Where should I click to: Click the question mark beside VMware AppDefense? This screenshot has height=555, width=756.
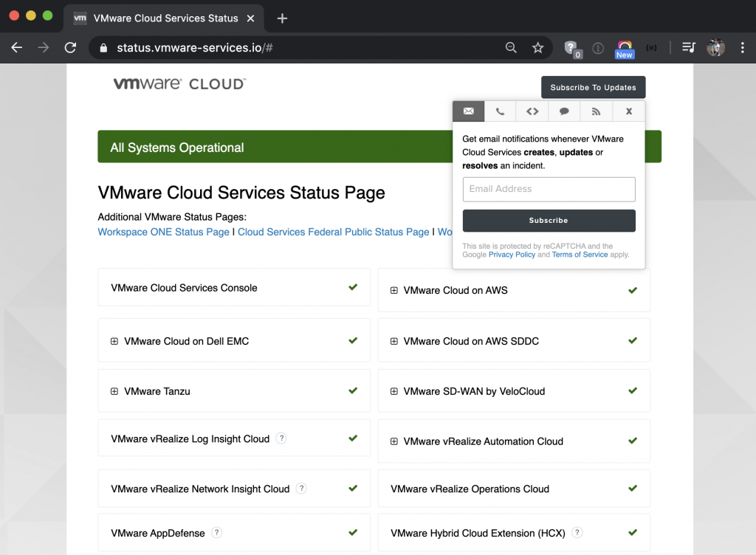point(216,532)
